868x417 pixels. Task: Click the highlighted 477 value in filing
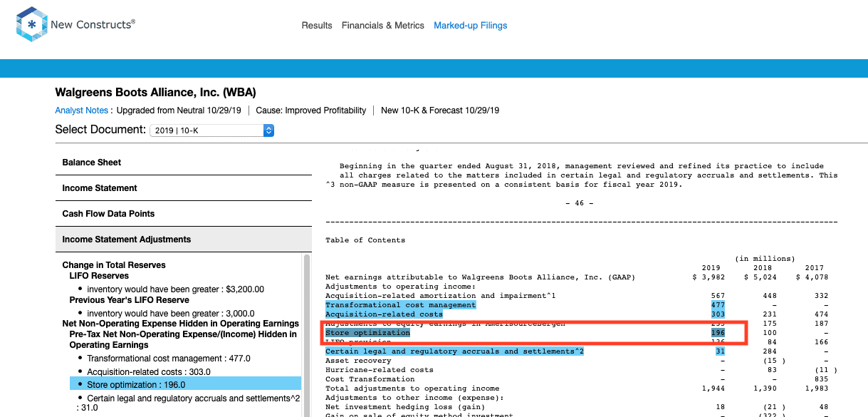[718, 305]
